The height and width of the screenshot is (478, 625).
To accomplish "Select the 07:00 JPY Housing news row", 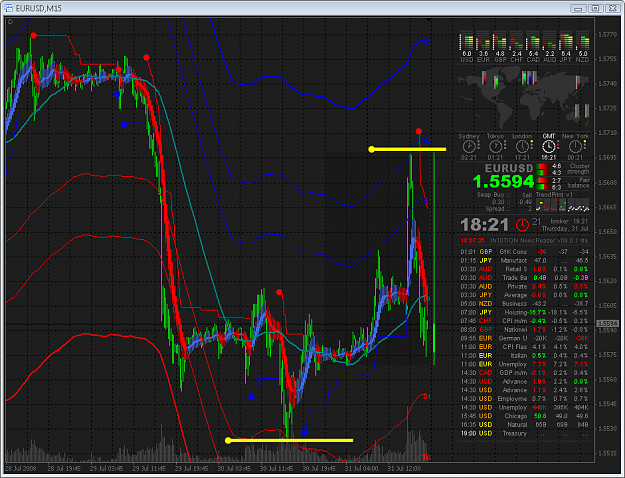I will pos(524,312).
